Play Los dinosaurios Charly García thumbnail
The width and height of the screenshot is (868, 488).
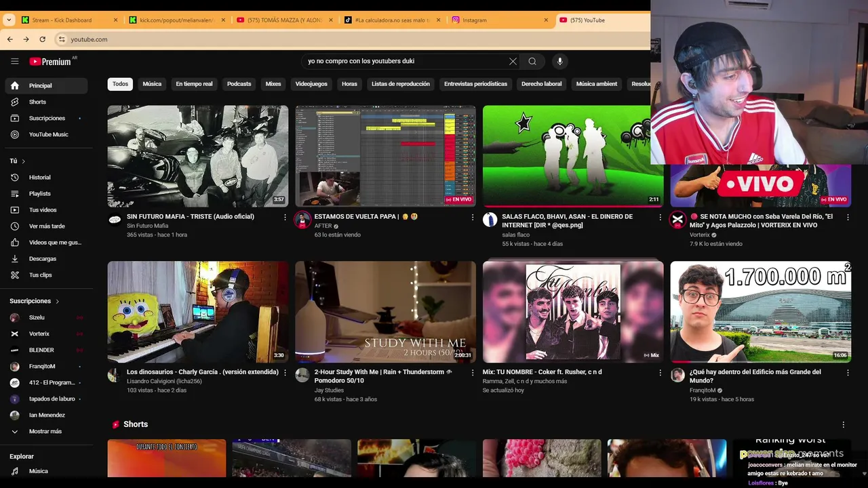click(x=198, y=312)
